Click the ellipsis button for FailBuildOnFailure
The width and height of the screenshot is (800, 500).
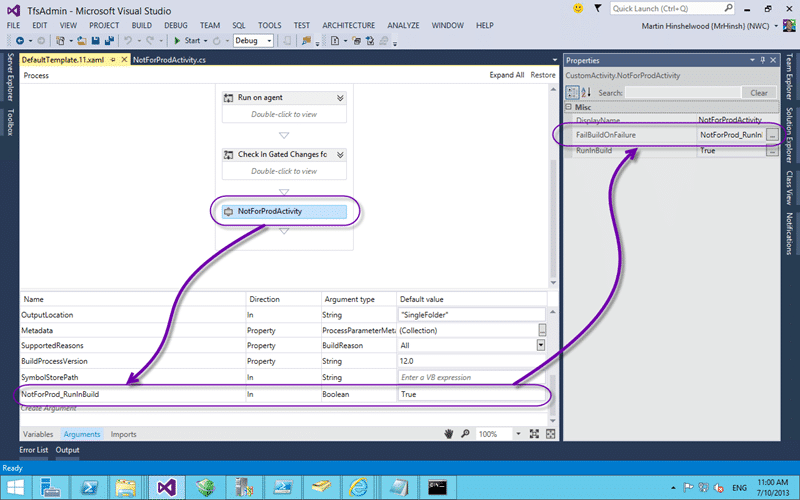tap(772, 135)
